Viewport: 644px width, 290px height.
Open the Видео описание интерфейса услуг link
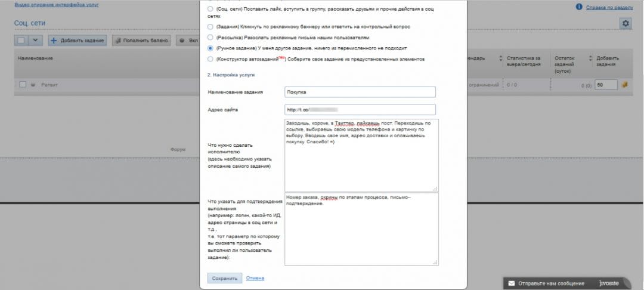point(57,5)
